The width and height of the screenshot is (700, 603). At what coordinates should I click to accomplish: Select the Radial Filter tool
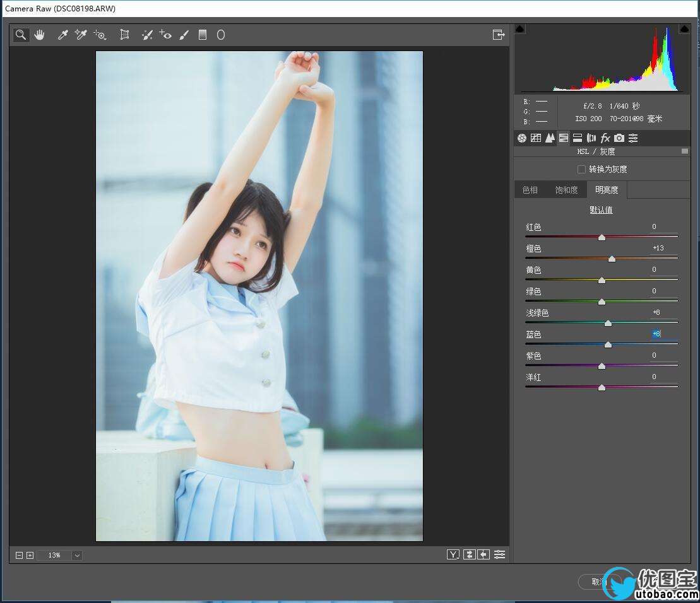coord(220,35)
